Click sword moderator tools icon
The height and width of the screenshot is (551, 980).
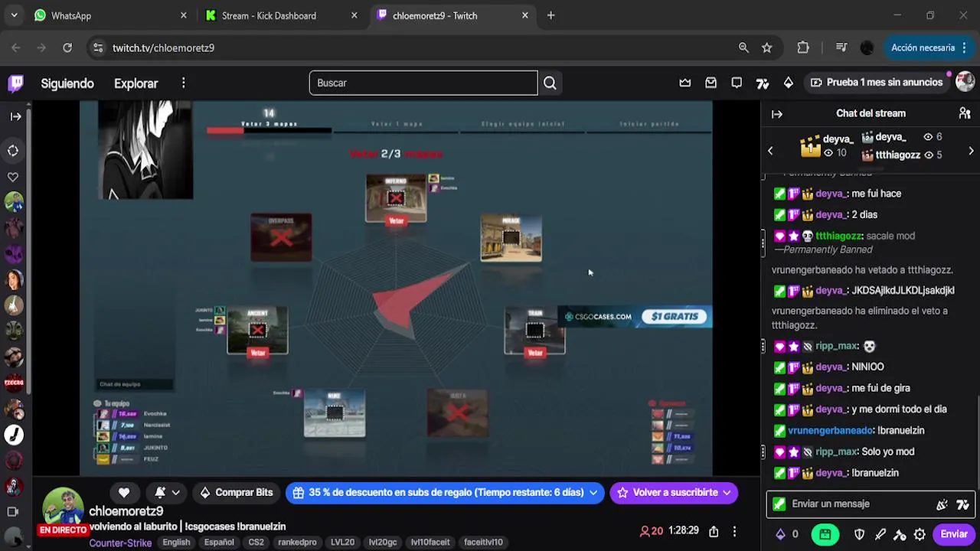[x=880, y=534]
